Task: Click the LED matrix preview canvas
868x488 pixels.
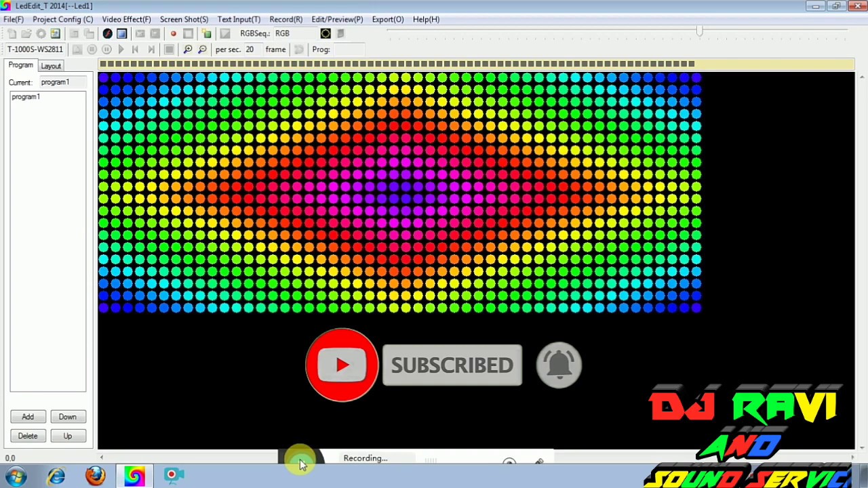Action: (400, 192)
